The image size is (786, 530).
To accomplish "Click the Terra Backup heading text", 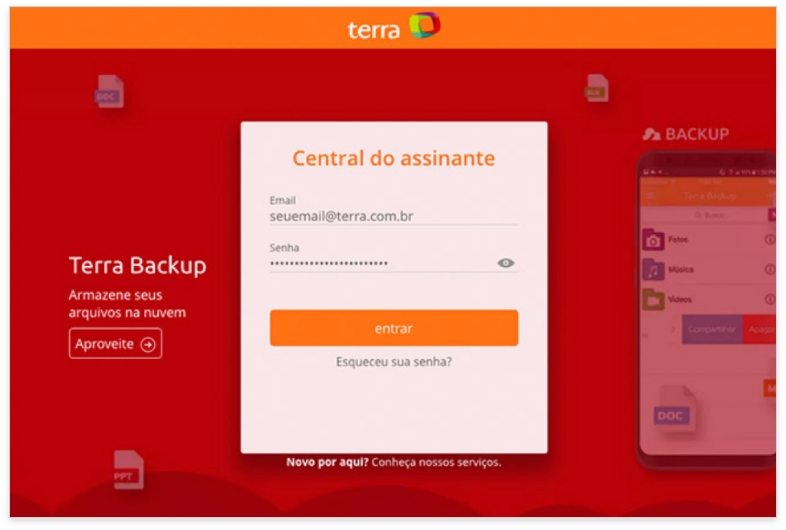I will tap(137, 265).
